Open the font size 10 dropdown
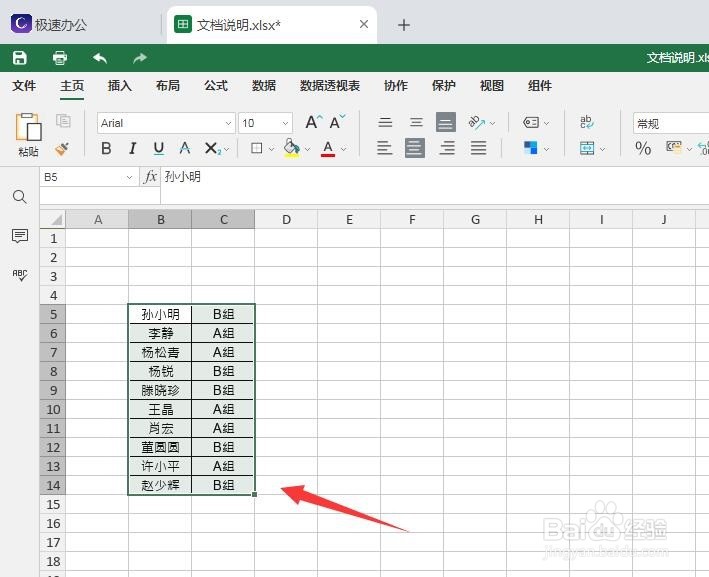709x577 pixels. tap(285, 123)
